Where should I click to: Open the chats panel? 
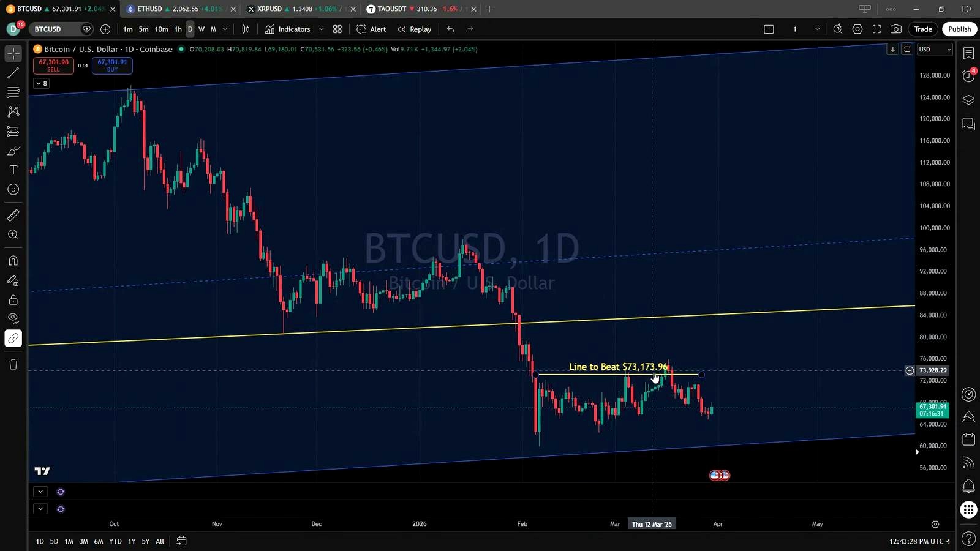pos(968,124)
